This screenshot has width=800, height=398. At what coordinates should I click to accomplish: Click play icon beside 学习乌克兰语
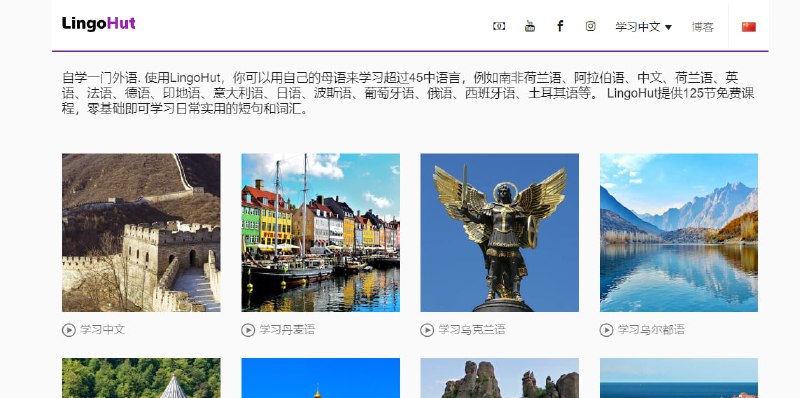[427, 330]
